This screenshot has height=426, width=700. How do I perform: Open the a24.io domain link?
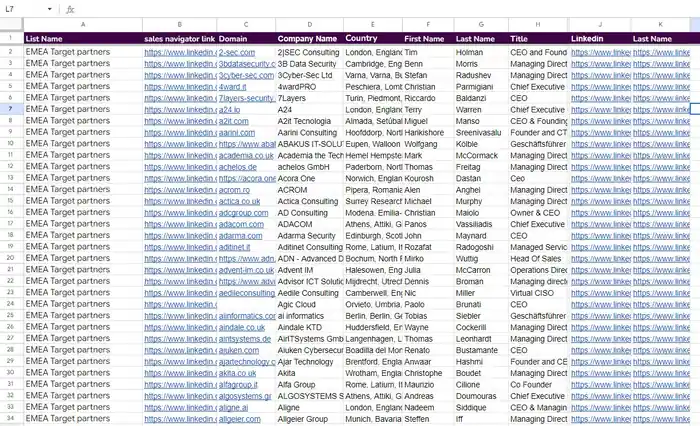coord(229,110)
